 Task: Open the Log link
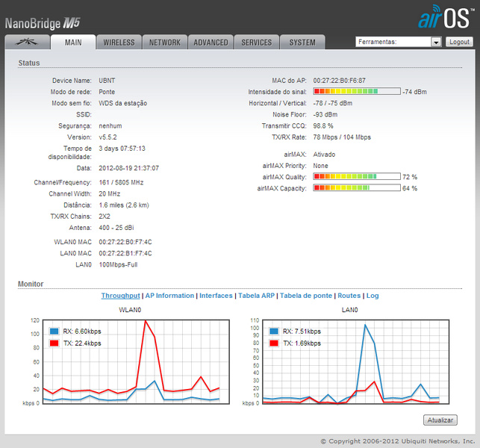tap(373, 296)
